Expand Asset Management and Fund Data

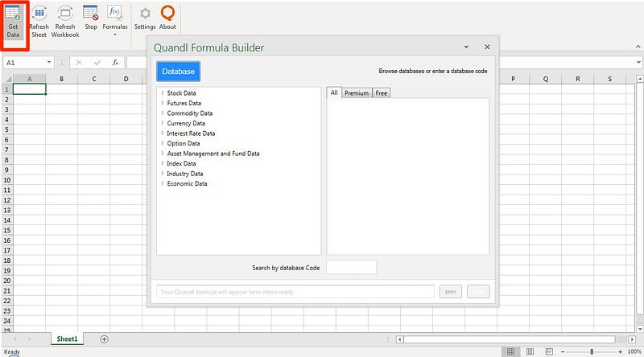pyautogui.click(x=163, y=153)
